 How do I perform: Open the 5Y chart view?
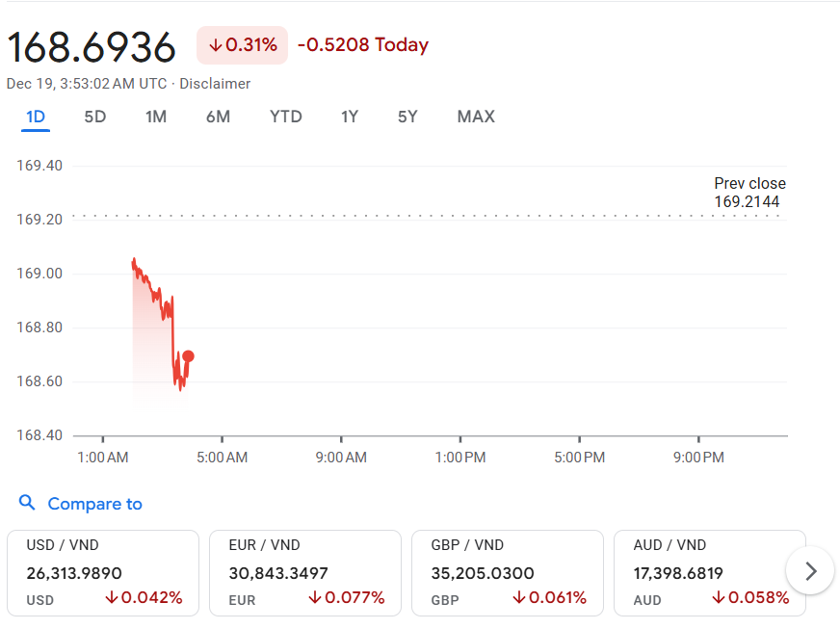[407, 117]
